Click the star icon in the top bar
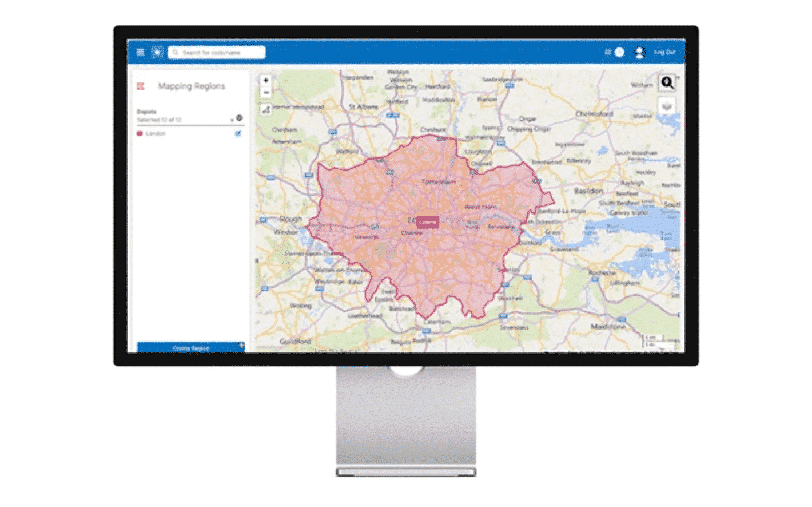The height and width of the screenshot is (507, 812). (157, 53)
